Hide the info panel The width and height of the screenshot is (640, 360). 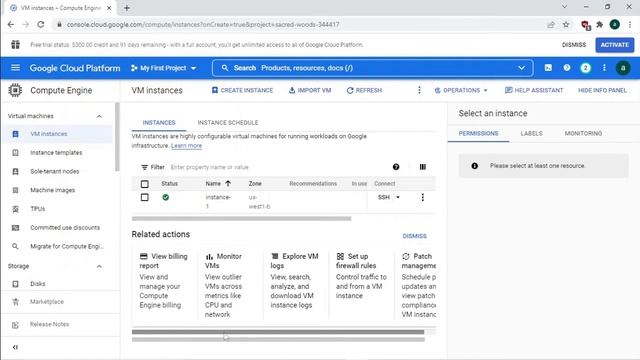[x=602, y=90]
